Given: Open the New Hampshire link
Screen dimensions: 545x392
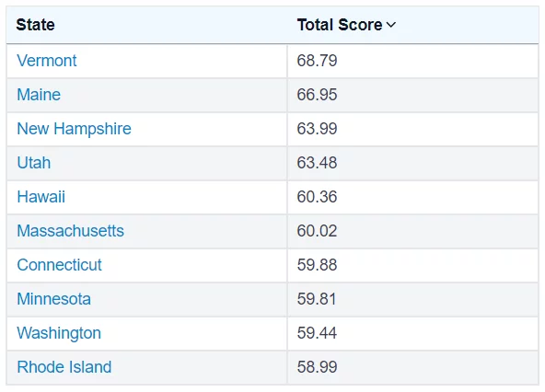Looking at the screenshot, I should (74, 129).
